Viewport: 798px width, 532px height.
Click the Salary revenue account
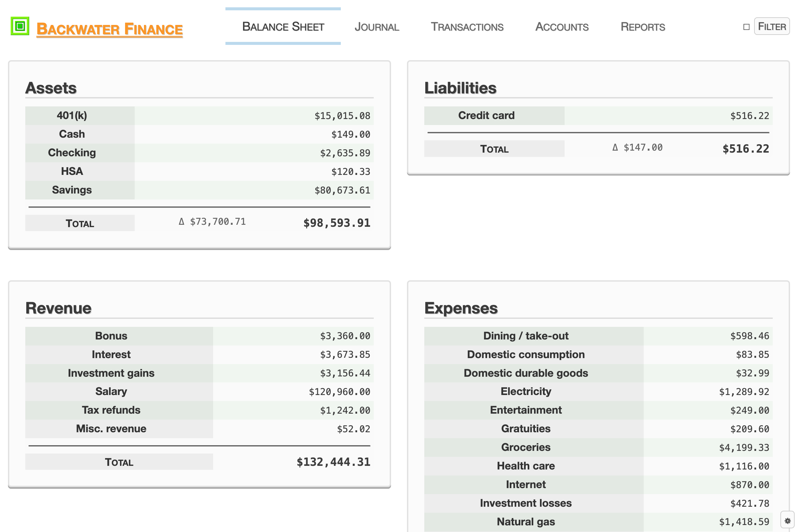click(x=111, y=392)
